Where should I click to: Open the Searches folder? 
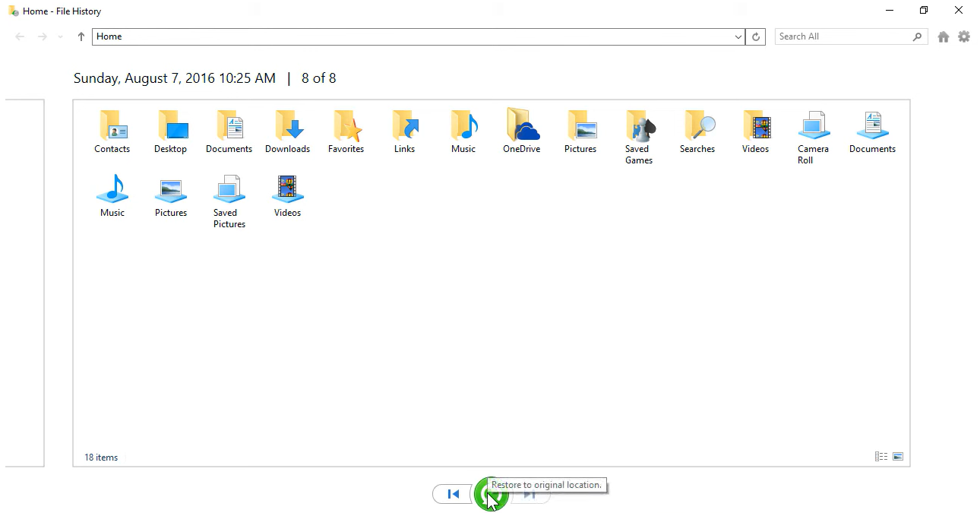click(x=697, y=132)
